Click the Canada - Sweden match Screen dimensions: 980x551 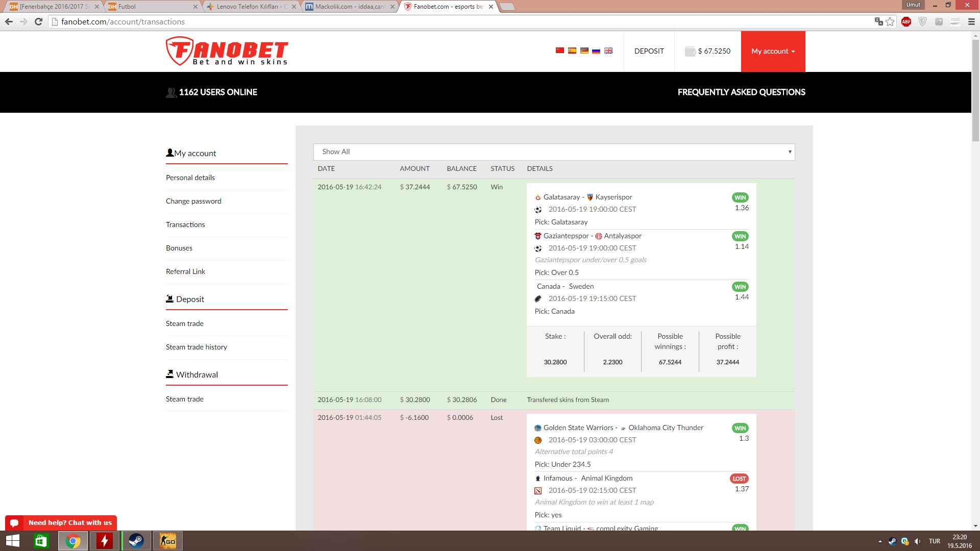click(565, 286)
